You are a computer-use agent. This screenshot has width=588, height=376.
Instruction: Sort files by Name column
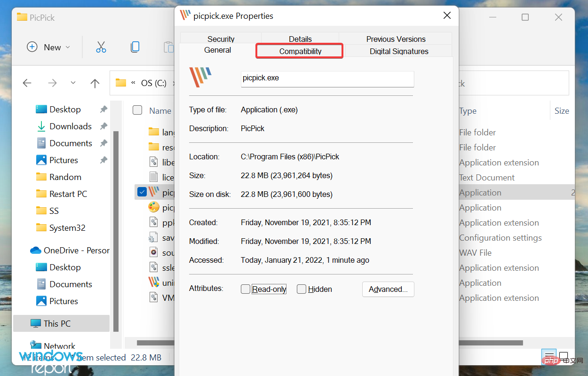click(160, 111)
